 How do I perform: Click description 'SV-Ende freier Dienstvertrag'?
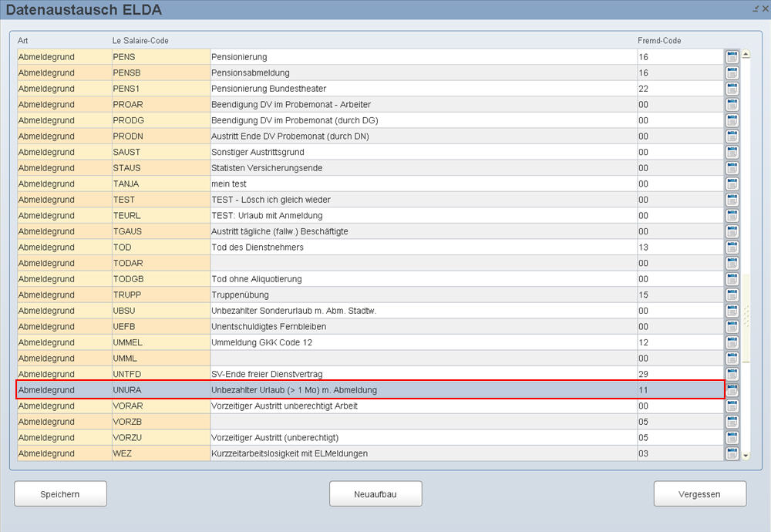[424, 374]
